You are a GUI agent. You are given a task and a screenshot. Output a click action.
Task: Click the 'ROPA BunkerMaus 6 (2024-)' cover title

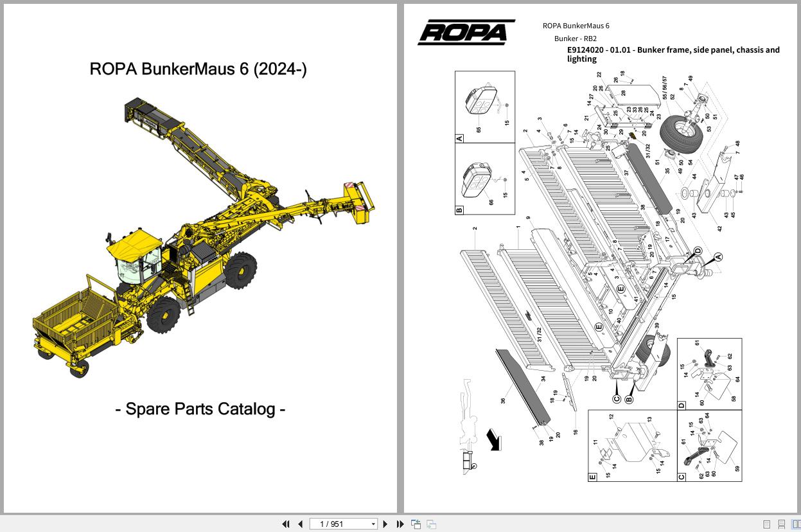coord(198,69)
